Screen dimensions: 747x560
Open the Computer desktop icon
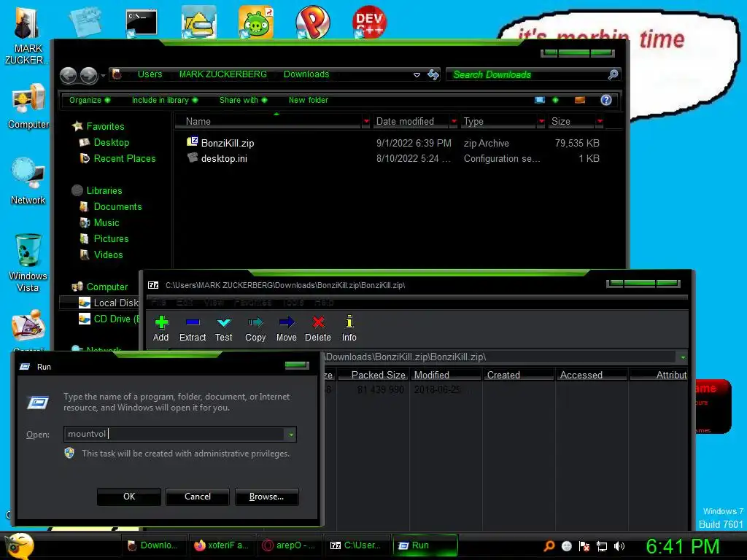(28, 106)
